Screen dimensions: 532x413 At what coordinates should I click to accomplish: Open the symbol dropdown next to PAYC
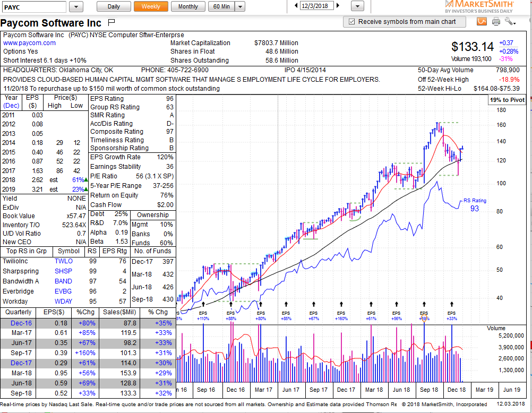click(x=76, y=6)
